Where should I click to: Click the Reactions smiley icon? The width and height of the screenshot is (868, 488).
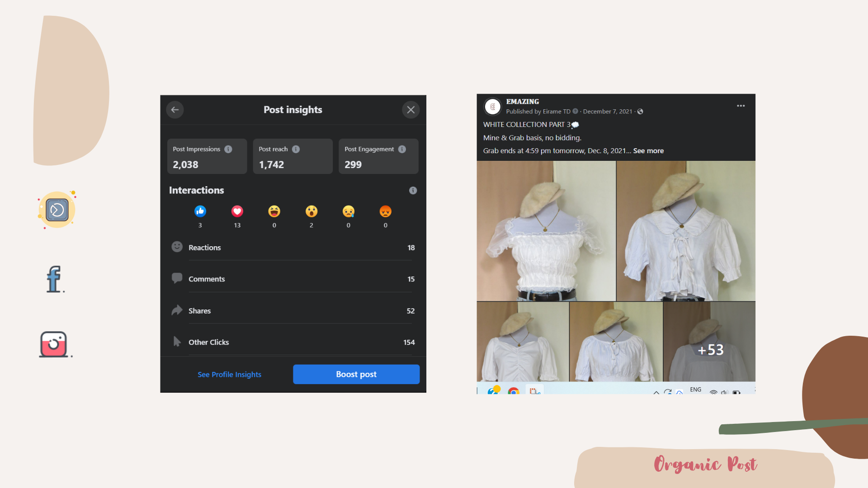tap(177, 247)
